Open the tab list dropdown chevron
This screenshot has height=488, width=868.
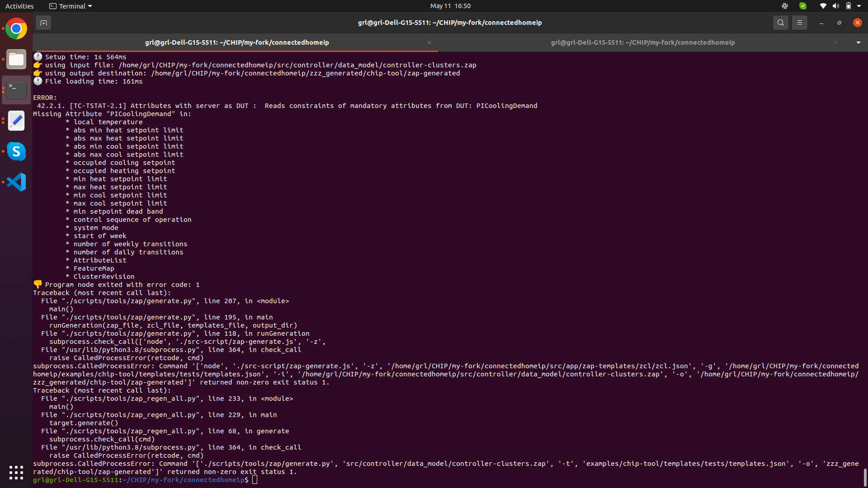click(x=858, y=42)
